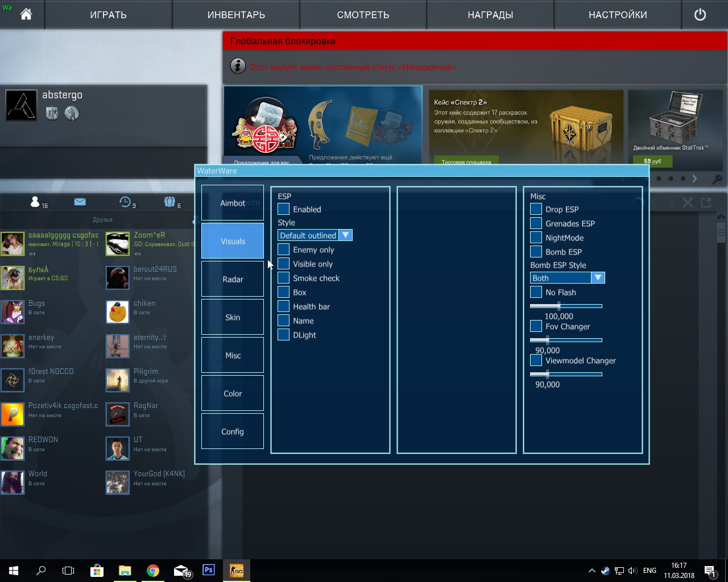Open Task View on the taskbar
The image size is (728, 582).
[68, 570]
